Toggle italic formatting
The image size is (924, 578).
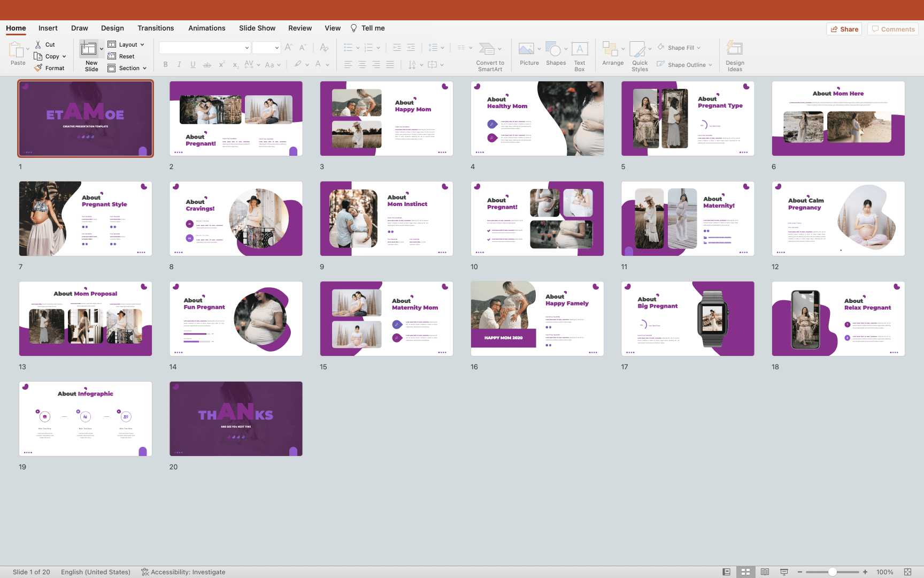[179, 65]
